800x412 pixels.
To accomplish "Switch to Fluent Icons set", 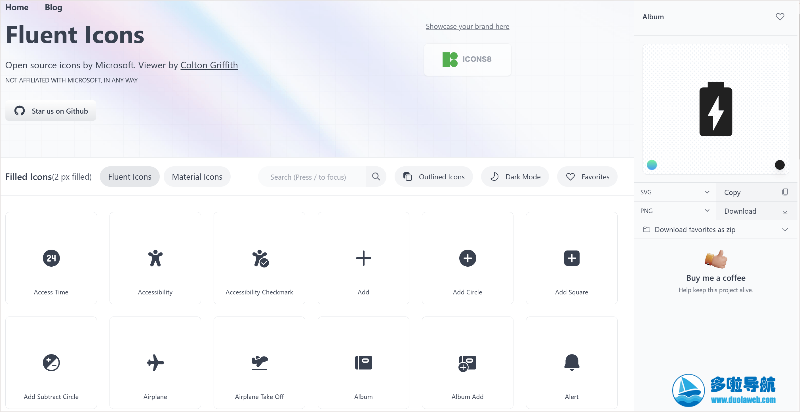I will 130,177.
